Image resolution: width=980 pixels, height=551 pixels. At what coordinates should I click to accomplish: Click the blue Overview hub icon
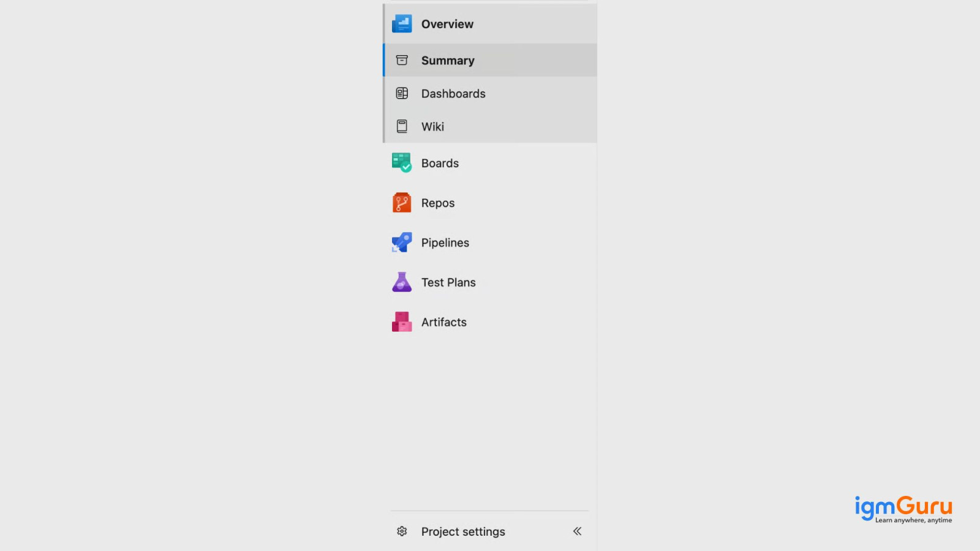402,24
